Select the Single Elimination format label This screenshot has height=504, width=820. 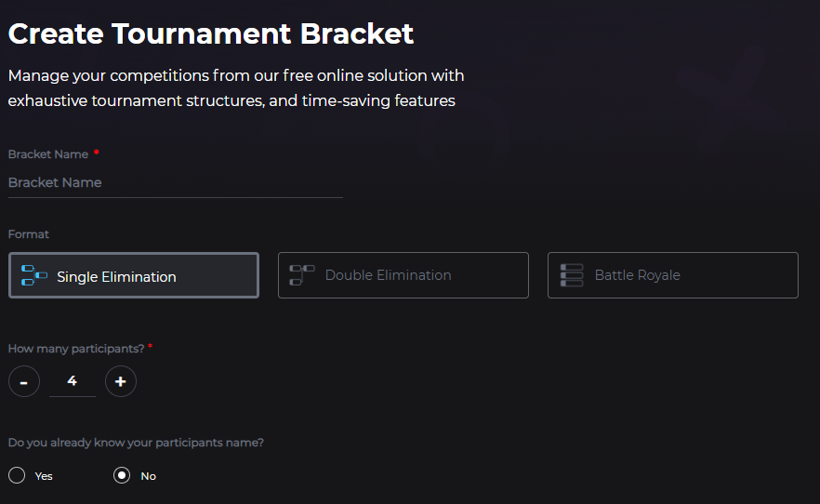pyautogui.click(x=116, y=276)
